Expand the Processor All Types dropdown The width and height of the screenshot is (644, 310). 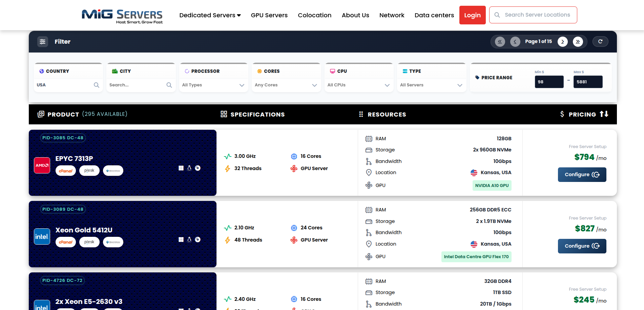pos(213,85)
